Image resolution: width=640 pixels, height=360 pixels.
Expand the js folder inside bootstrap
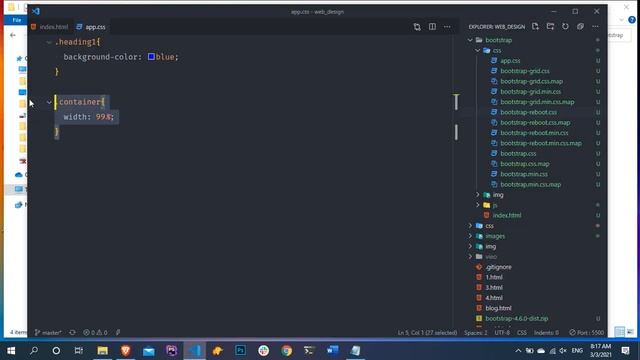[478, 205]
